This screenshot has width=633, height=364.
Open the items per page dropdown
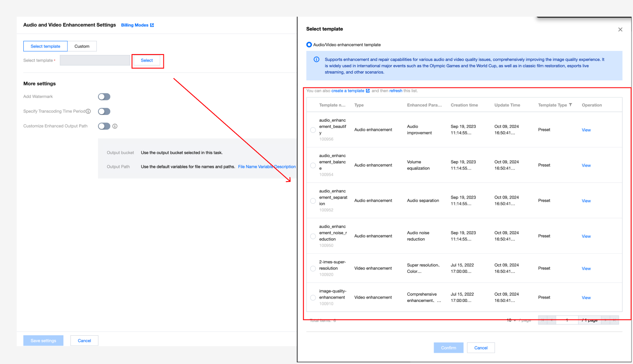(x=511, y=320)
